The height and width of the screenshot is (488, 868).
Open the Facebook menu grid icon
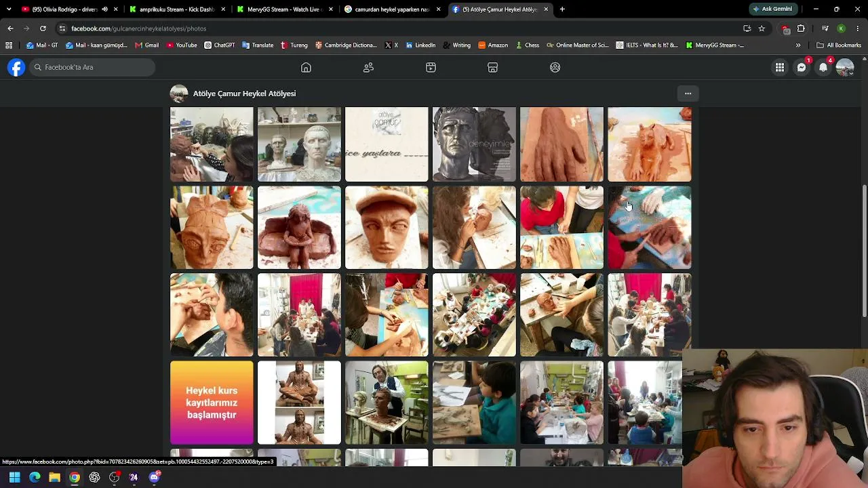[780, 67]
